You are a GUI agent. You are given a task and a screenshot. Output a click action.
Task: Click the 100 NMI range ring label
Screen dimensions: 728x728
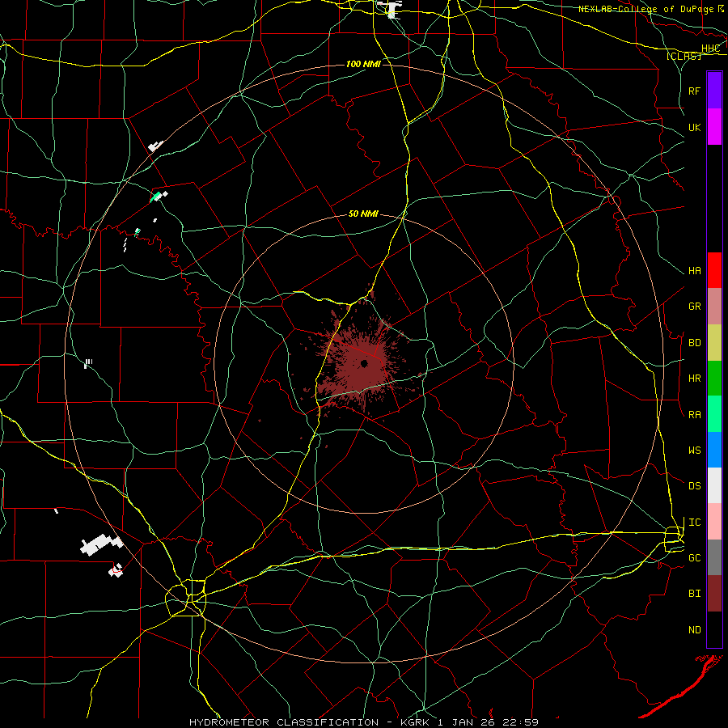(363, 64)
